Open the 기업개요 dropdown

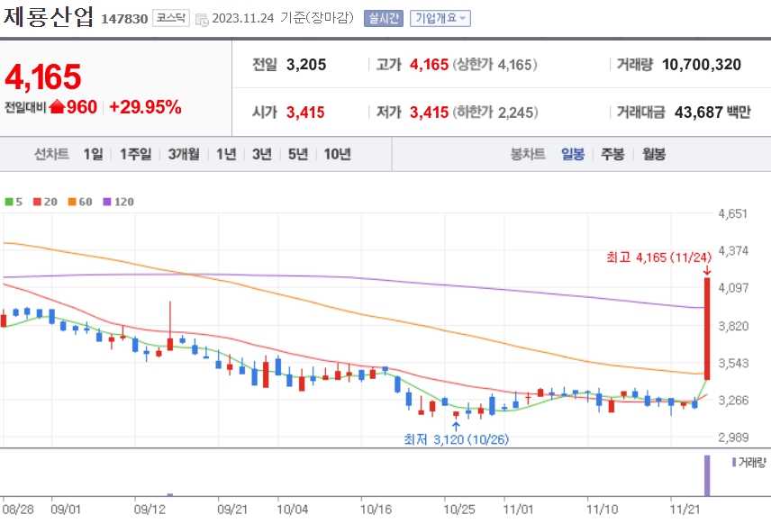point(440,19)
